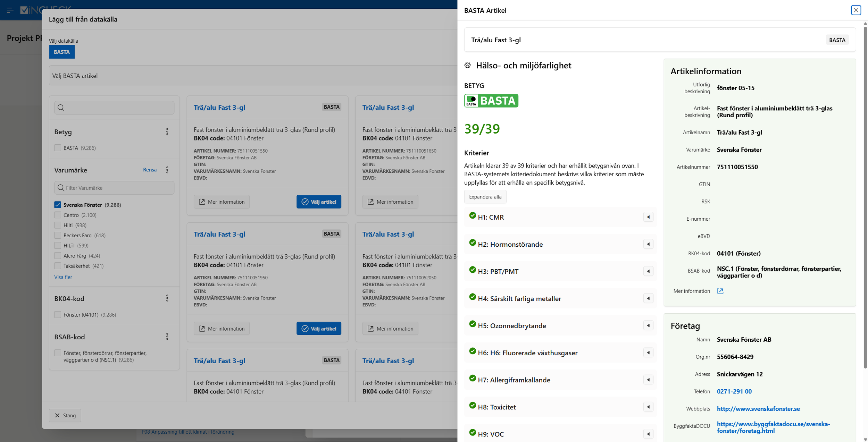Screen dimensions: 868x442
Task: Expand the H8: Toxicitet criterion arrow
Action: [648, 407]
